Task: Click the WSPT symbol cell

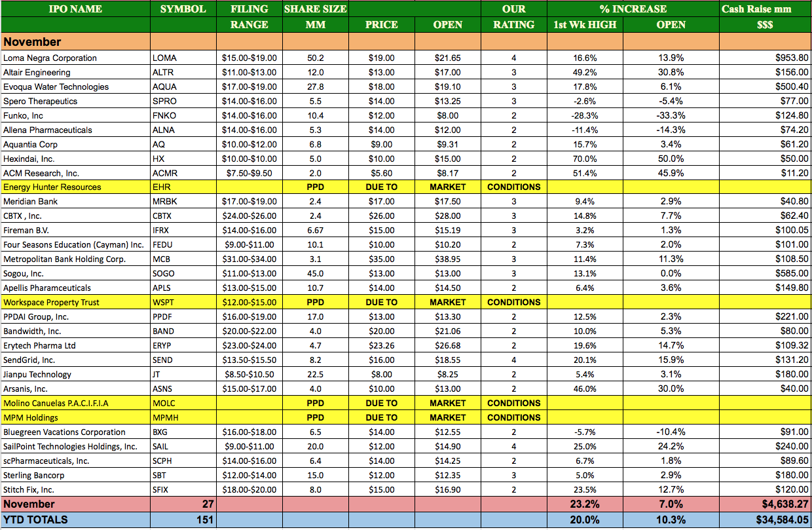Action: [183, 303]
